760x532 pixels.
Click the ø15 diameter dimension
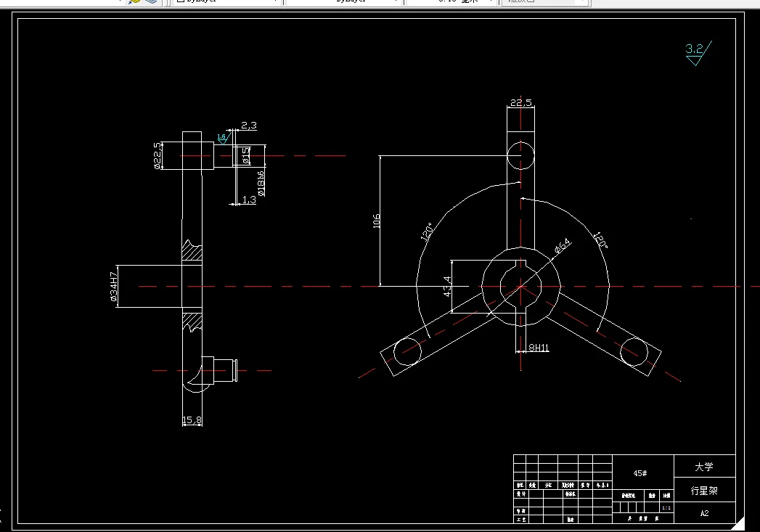[x=246, y=155]
